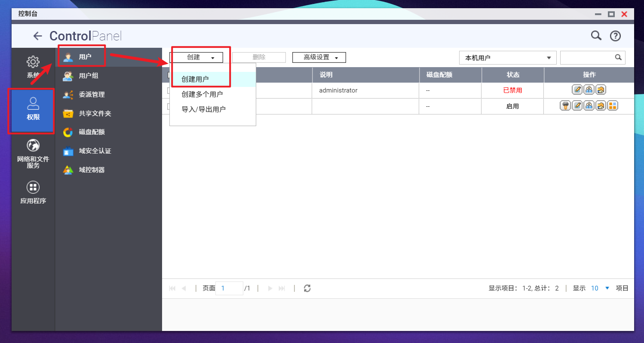This screenshot has width=644, height=343.
Task: Open the 应用程序 section
Action: pyautogui.click(x=33, y=192)
